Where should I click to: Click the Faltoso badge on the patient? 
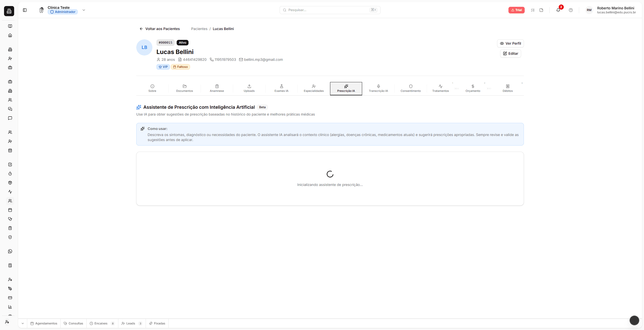tap(180, 67)
